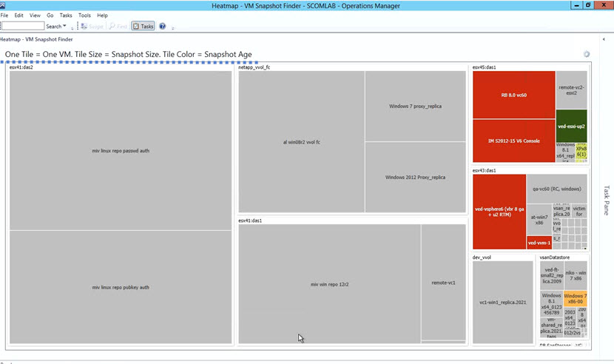Select the niko - win 7 x86 tile

pyautogui.click(x=576, y=275)
